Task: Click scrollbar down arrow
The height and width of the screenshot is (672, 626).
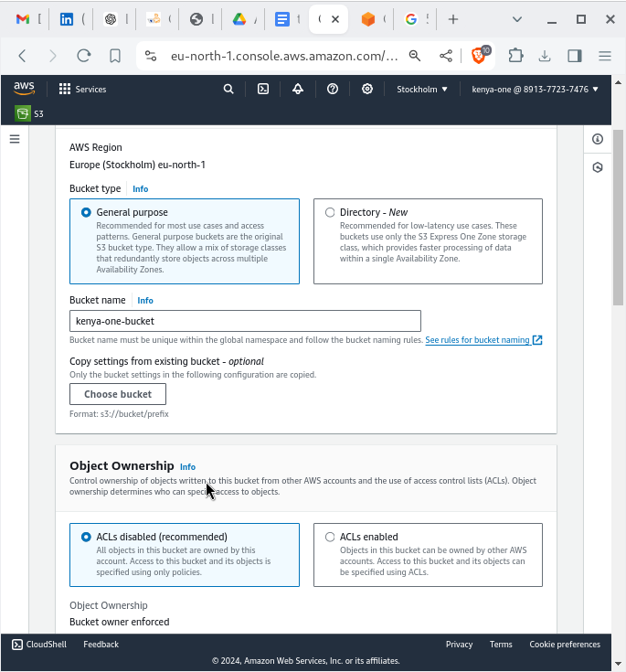Action: pos(618,665)
